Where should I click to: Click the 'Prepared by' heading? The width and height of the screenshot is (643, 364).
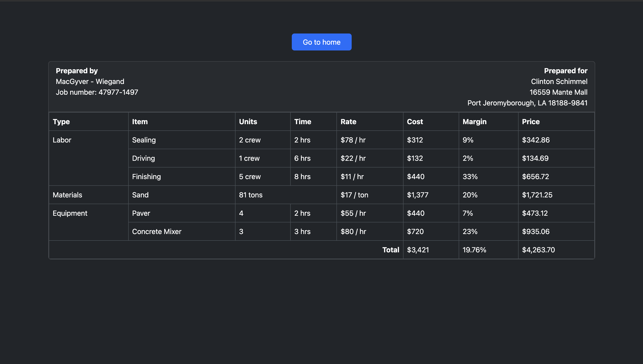77,71
